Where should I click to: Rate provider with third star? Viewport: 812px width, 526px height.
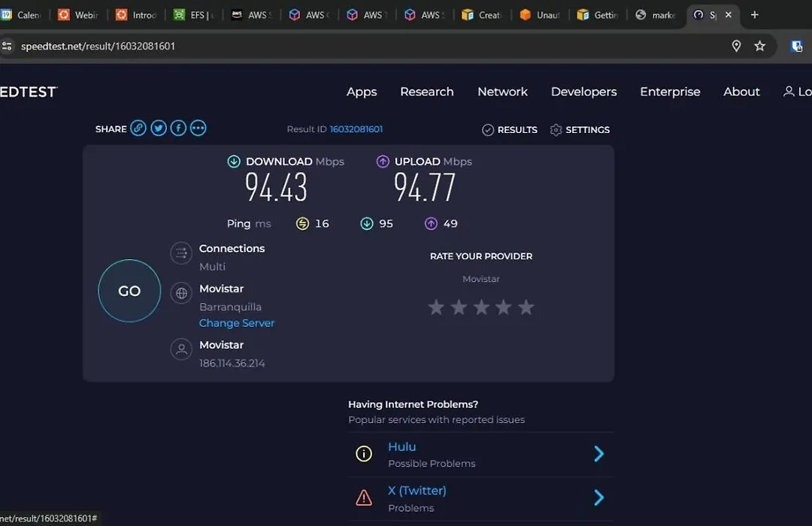(x=481, y=307)
